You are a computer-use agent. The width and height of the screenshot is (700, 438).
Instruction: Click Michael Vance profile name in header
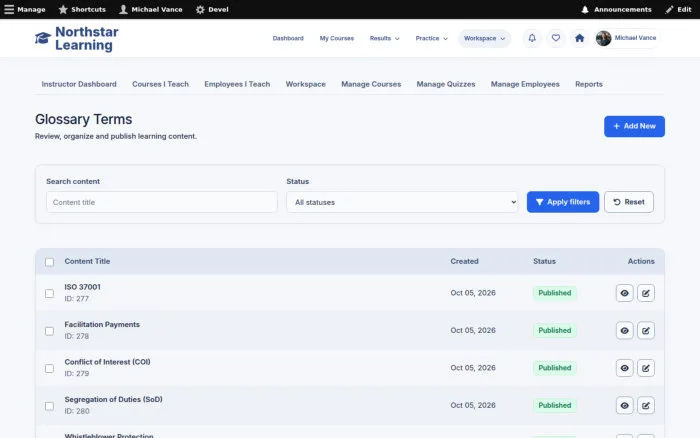pyautogui.click(x=635, y=38)
